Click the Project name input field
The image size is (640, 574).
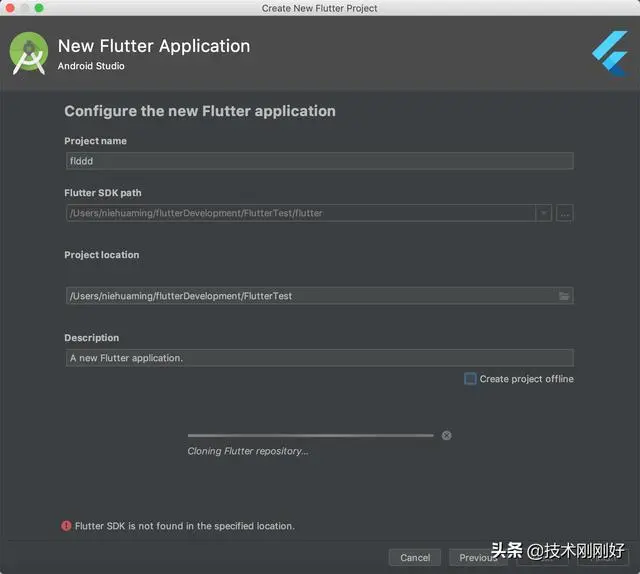pos(319,161)
